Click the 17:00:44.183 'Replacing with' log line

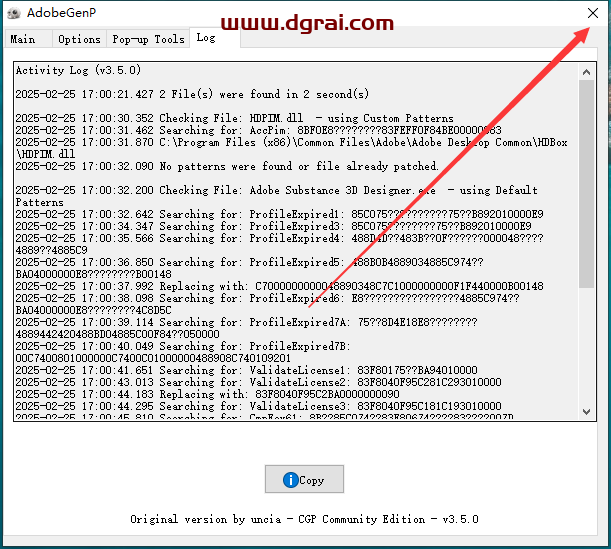(207, 394)
